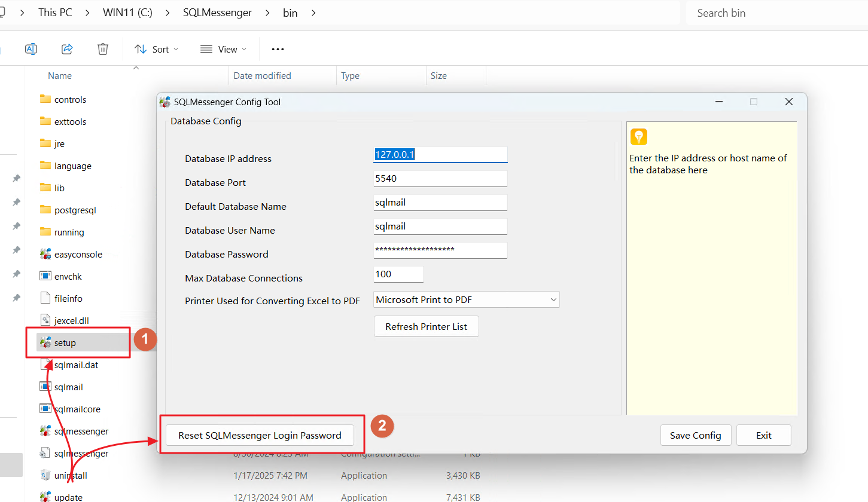The width and height of the screenshot is (868, 502).
Task: Click the Refresh Printer List button
Action: point(426,327)
